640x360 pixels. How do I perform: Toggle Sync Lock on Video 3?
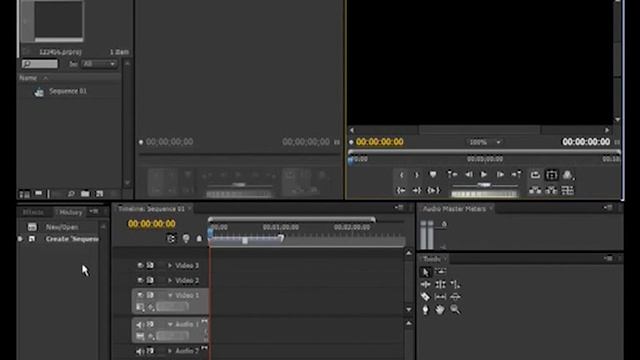[x=150, y=266]
